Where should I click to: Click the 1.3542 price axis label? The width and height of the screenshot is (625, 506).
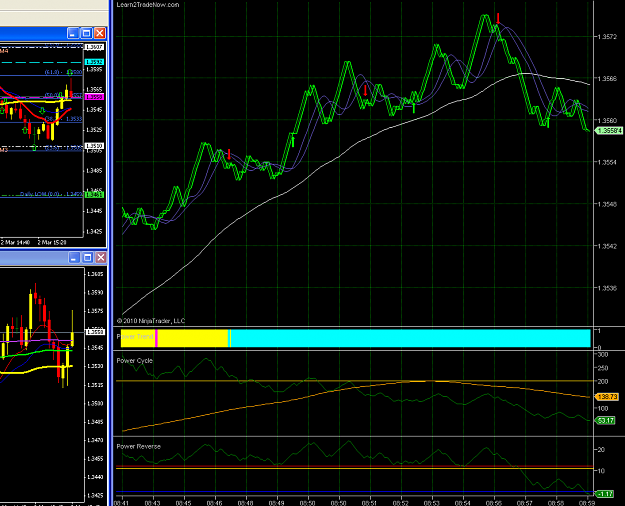coord(607,246)
